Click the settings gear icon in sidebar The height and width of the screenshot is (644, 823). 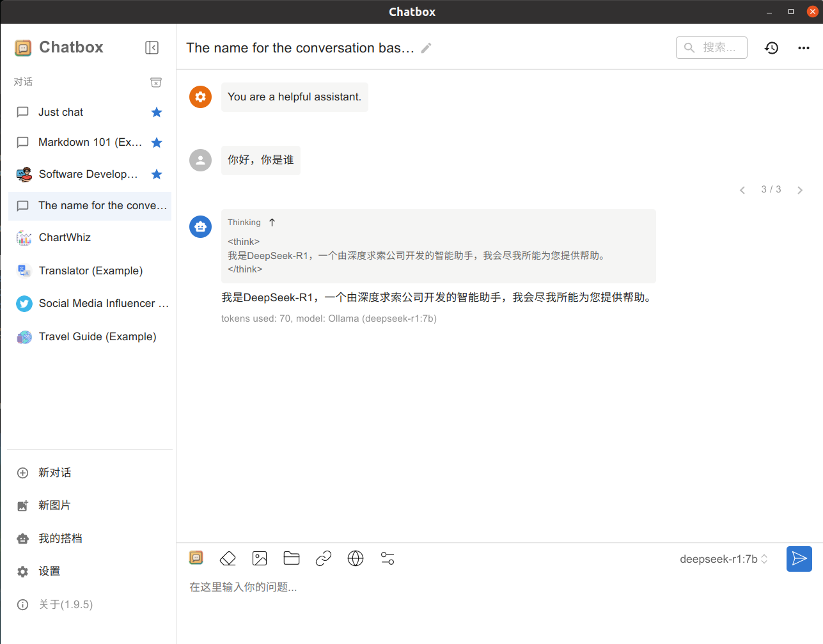pos(23,572)
